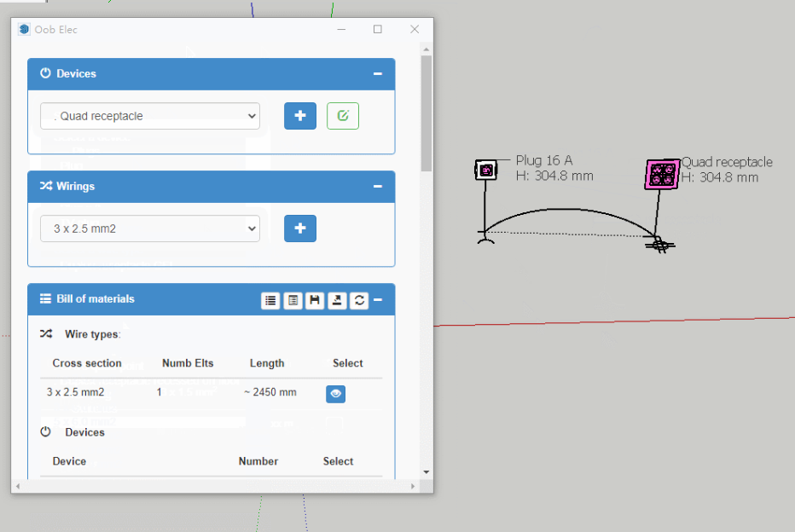Select the Plug 16 A symbol in the model

pyautogui.click(x=485, y=170)
